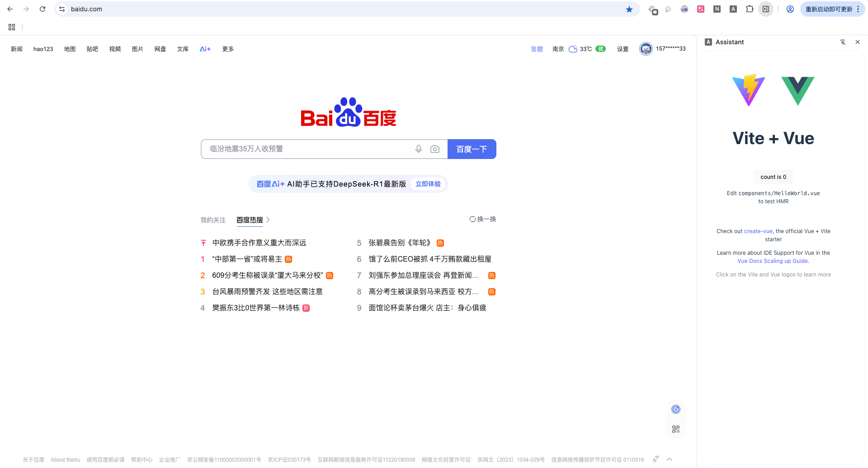Screen dimensions: 868x468
Task: Open hot item 张碧晨告别《年轮》
Action: click(x=399, y=243)
